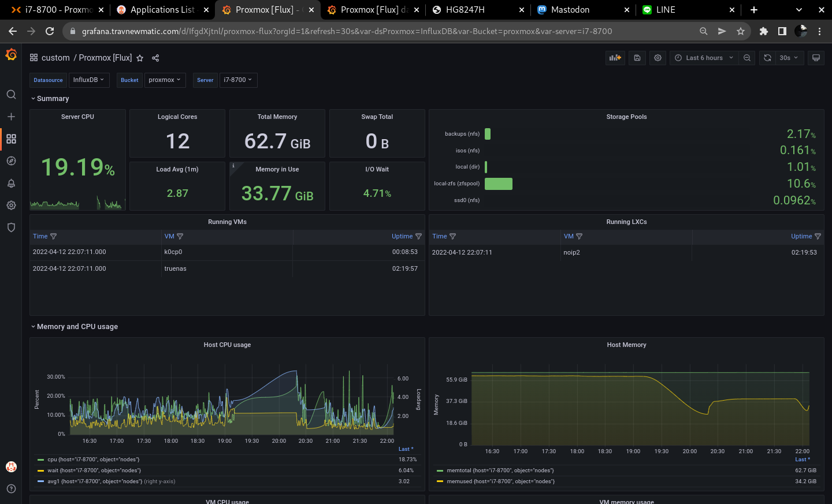
Task: Share the dashboard using share icon
Action: [155, 58]
